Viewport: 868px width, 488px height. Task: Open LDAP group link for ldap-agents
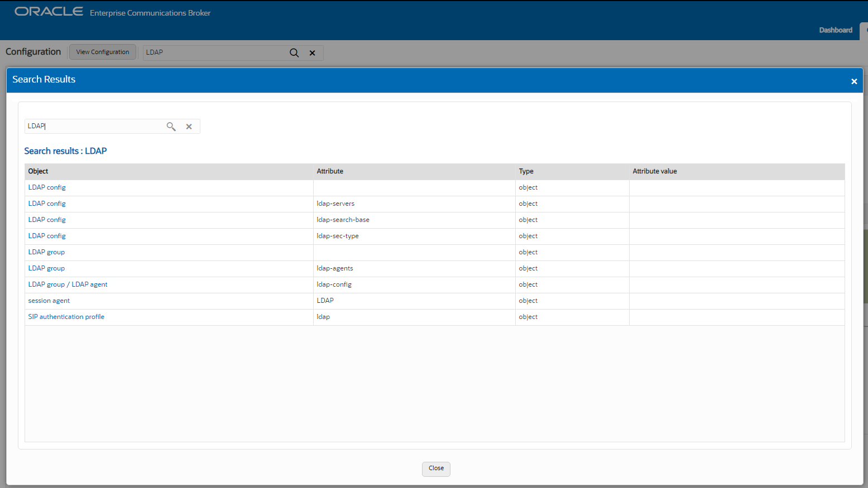[46, 268]
